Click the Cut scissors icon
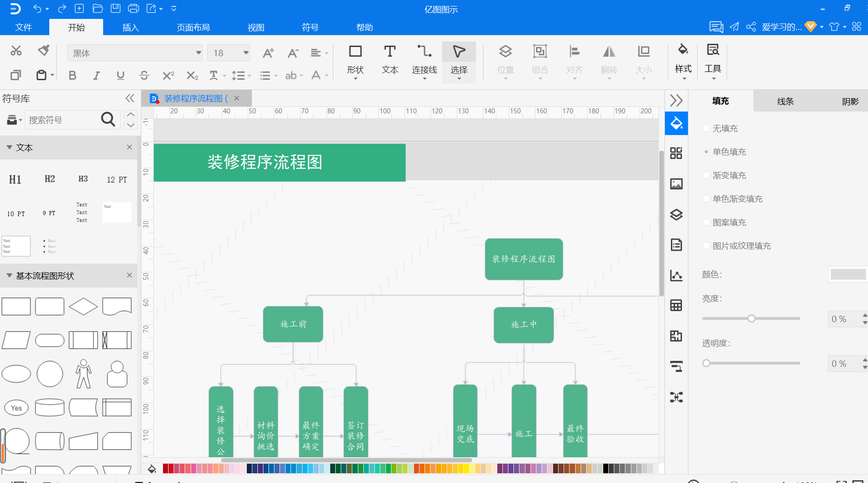This screenshot has width=868, height=483. (16, 51)
